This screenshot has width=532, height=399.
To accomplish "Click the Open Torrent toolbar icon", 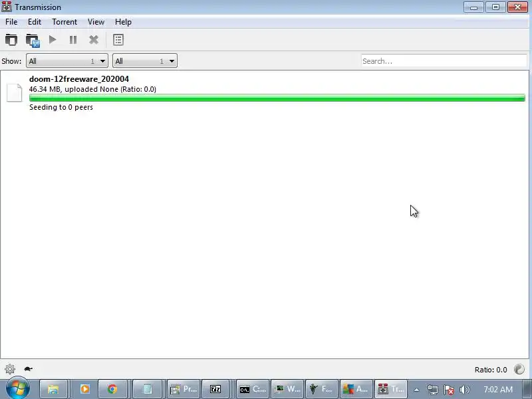I will pyautogui.click(x=11, y=40).
